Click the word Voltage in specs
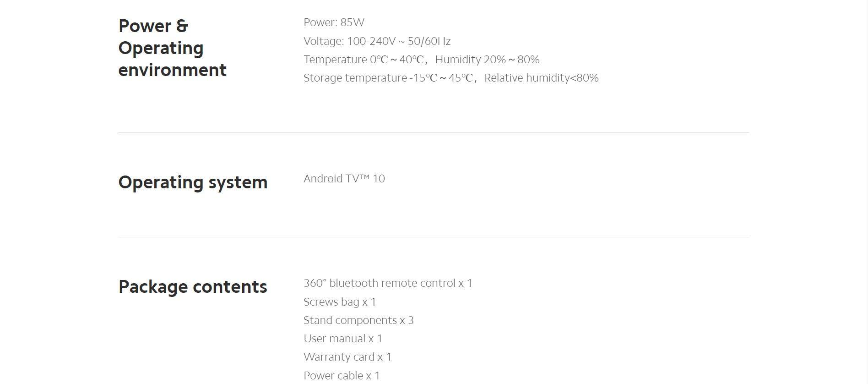The height and width of the screenshot is (384, 868). pyautogui.click(x=323, y=41)
